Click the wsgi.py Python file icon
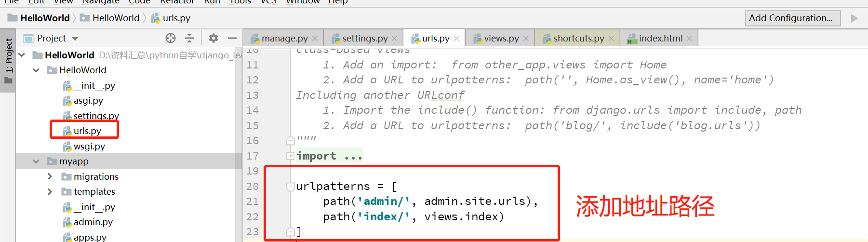Viewport: 868px width, 242px height. pos(67,147)
